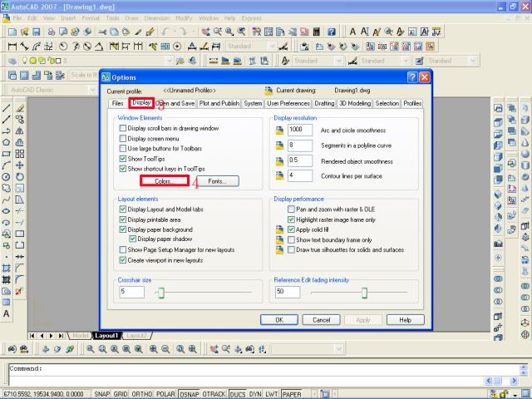Uncheck Show ToolTips checkbox
This screenshot has height=399, width=532.
pyautogui.click(x=123, y=158)
